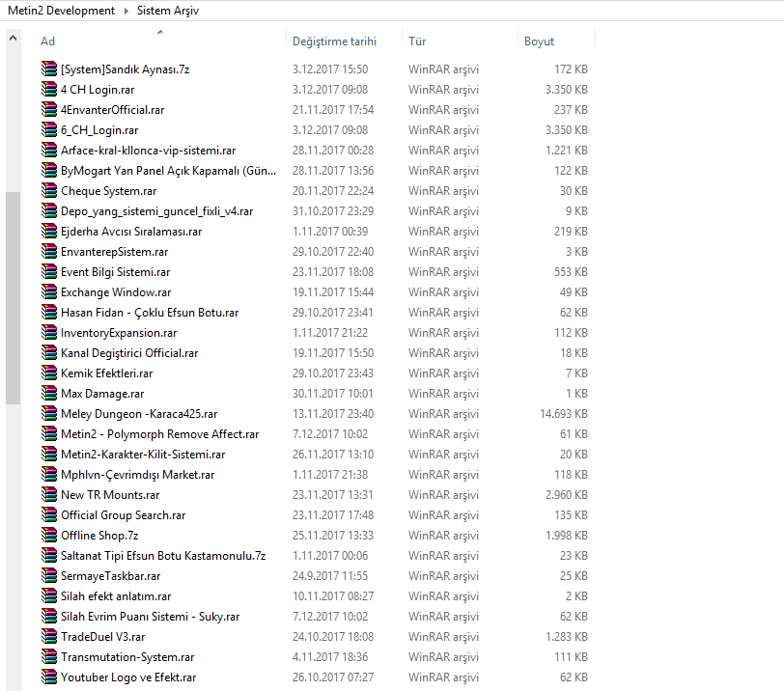Select the icon of Kanal Degiştirici Official.rar
Image resolution: width=784 pixels, height=691 pixels.
49,352
